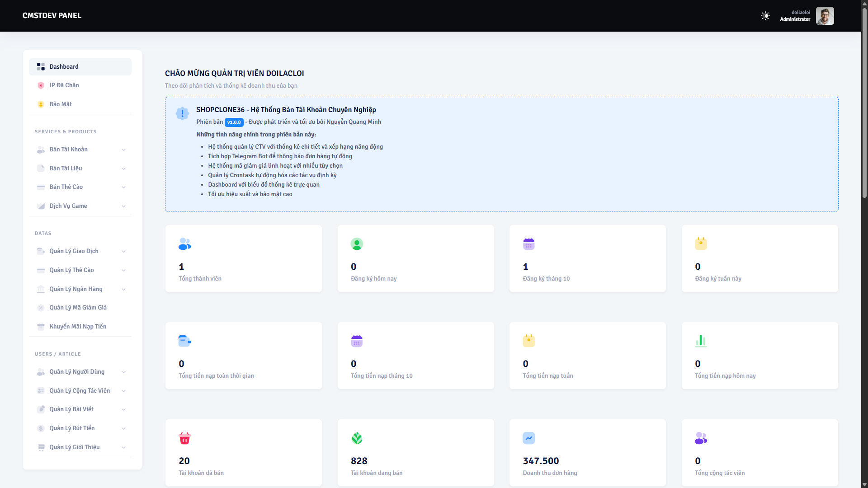Click the IP Đã Chặn shield icon
The width and height of the screenshot is (868, 488).
pyautogui.click(x=41, y=85)
